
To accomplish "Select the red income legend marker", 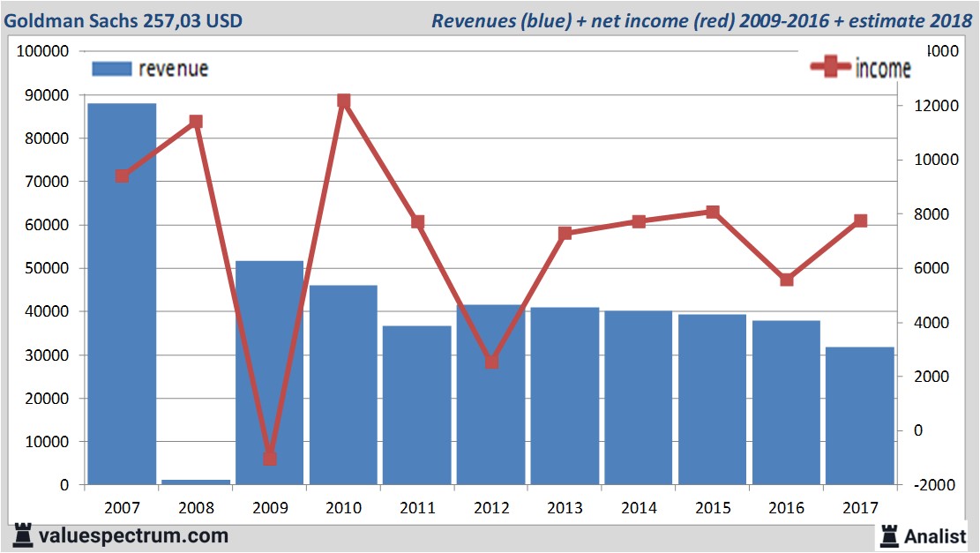I will [830, 68].
